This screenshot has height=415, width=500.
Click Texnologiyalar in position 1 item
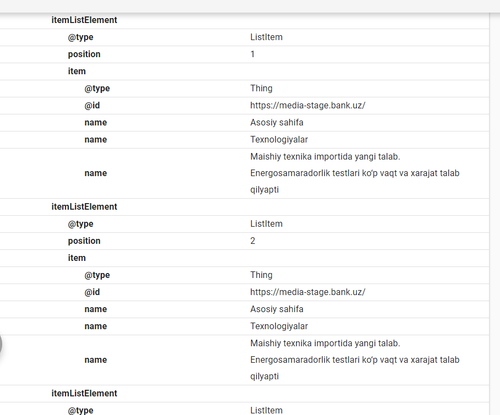(x=279, y=139)
